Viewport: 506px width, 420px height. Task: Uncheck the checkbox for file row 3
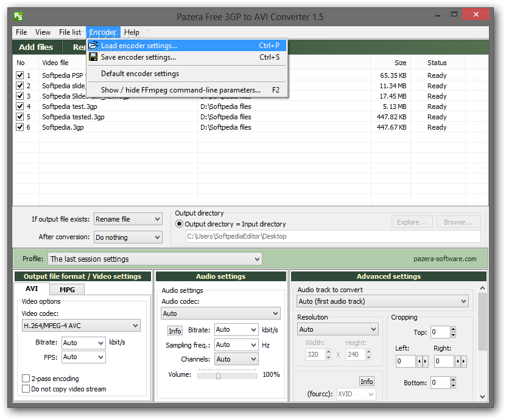[19, 96]
